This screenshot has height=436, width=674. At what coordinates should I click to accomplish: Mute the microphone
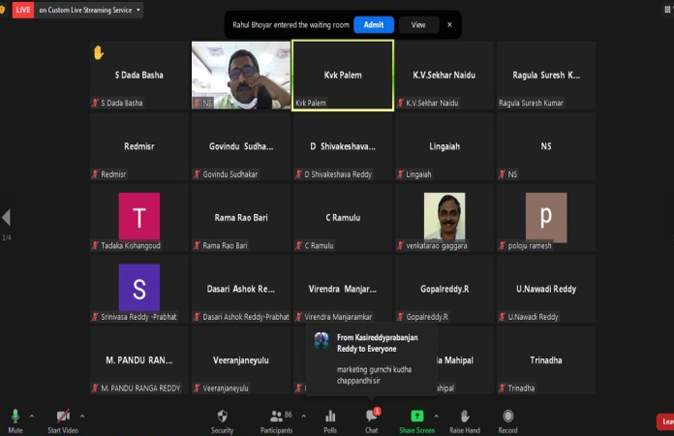15,418
